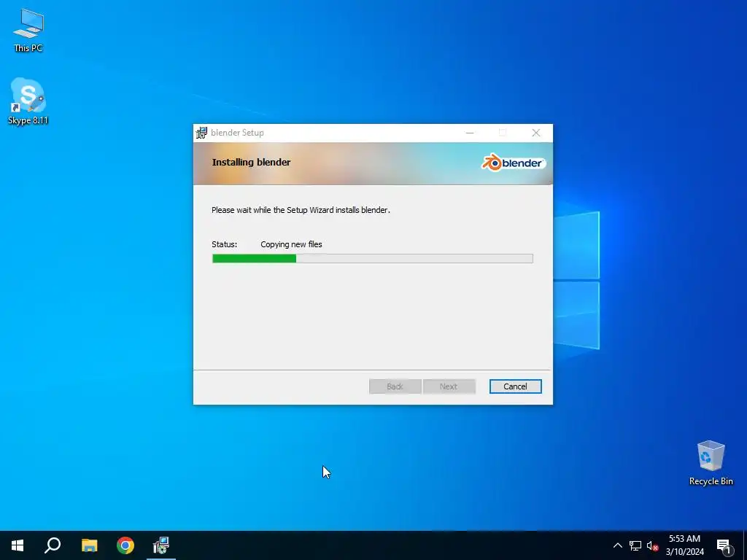Image resolution: width=747 pixels, height=560 pixels.
Task: Click the 'Status:' label
Action: (x=225, y=244)
